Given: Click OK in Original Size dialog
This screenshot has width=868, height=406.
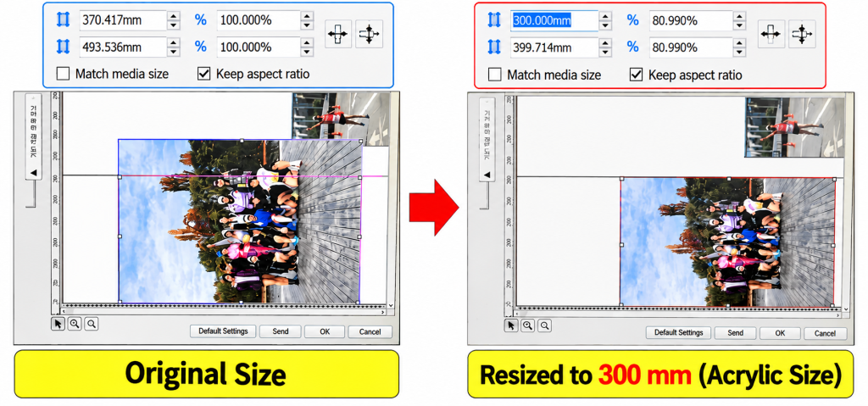Looking at the screenshot, I should [x=325, y=331].
